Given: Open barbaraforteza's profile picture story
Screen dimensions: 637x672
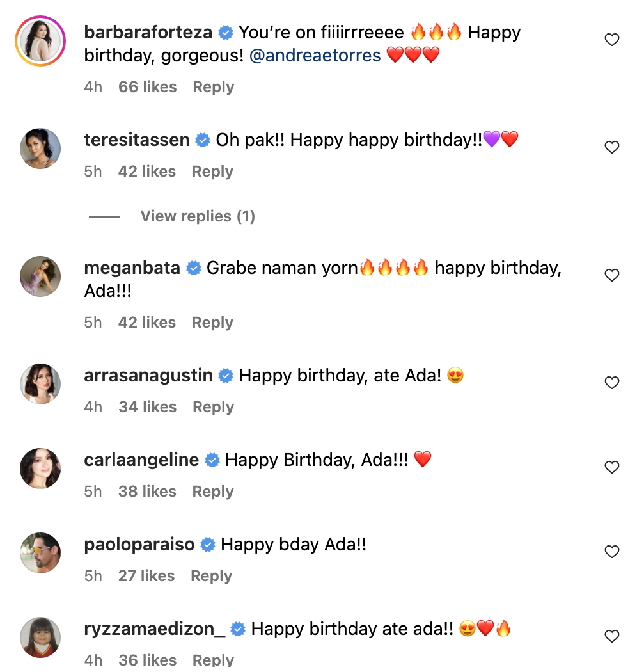Looking at the screenshot, I should [x=40, y=41].
